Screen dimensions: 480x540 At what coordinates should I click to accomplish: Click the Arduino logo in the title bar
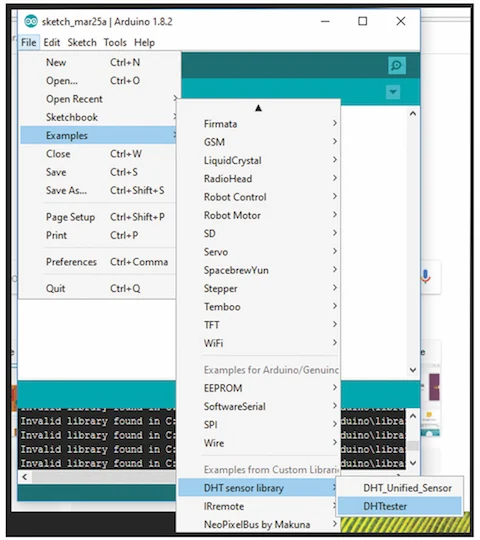click(x=31, y=21)
